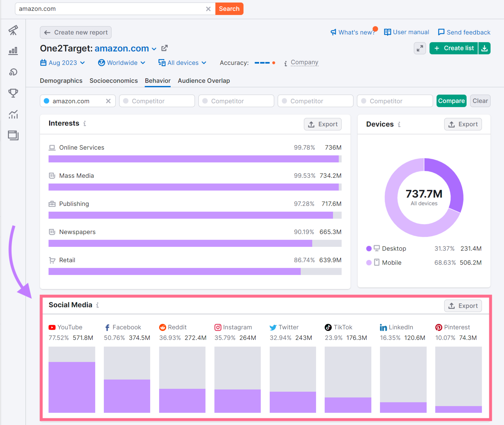Open the bar chart sidebar icon

point(13,51)
